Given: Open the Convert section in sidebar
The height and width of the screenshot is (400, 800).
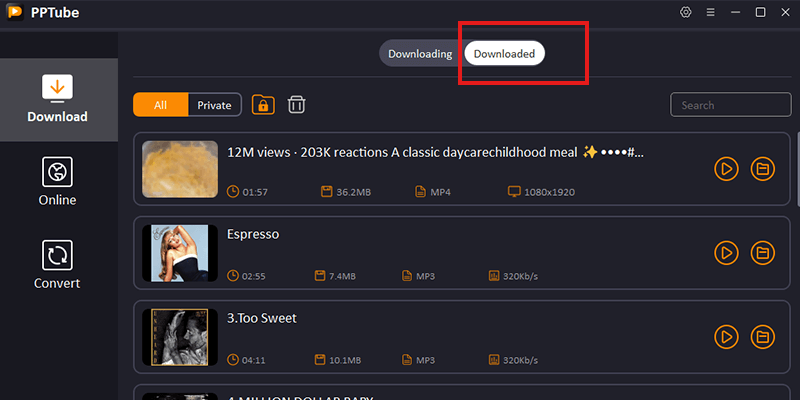Looking at the screenshot, I should tap(58, 265).
